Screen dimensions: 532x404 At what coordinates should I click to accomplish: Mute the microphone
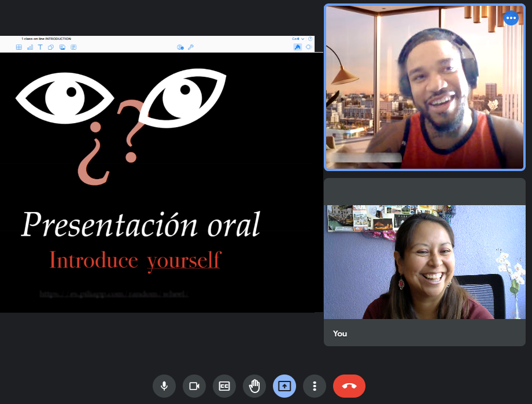click(x=164, y=386)
